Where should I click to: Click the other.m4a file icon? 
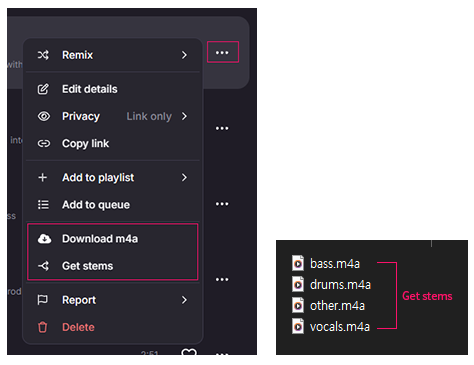298,305
